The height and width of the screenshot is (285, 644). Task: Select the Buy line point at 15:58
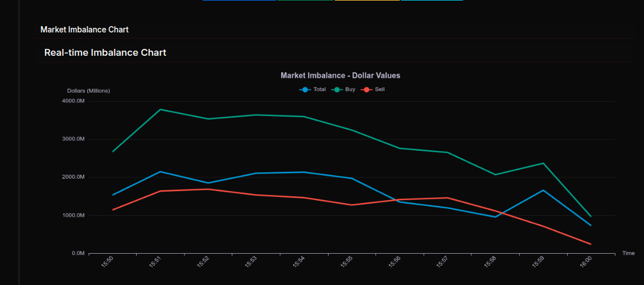coord(495,175)
